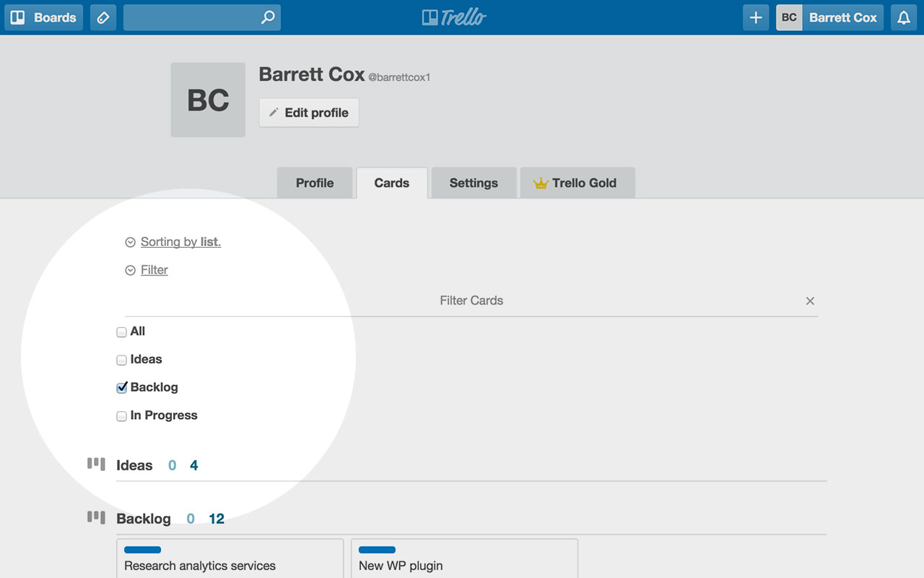Enable the In Progress filter checkbox
This screenshot has width=924, height=578.
[x=121, y=416]
